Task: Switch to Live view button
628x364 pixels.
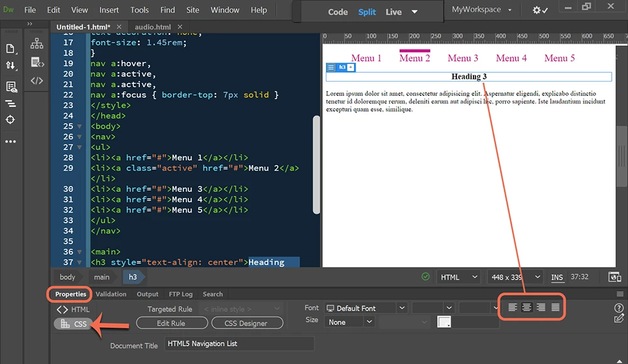Action: pos(393,12)
